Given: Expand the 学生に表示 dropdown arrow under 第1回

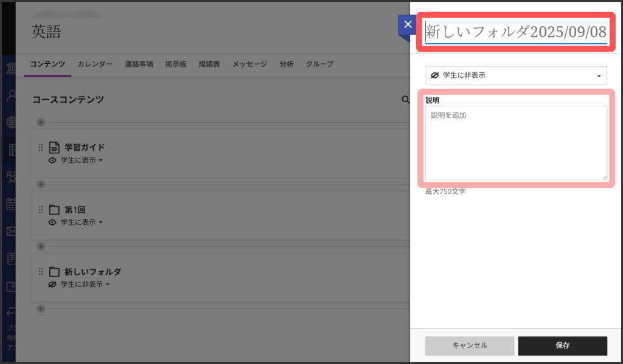Looking at the screenshot, I should (x=100, y=222).
